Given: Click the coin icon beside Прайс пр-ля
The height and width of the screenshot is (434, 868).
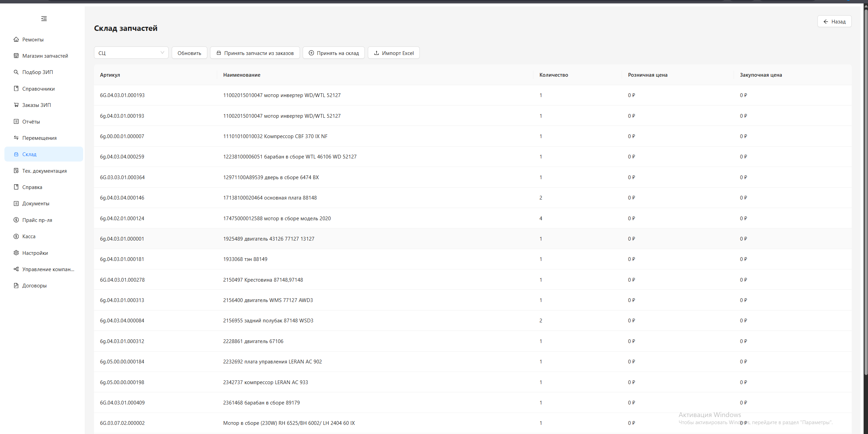Looking at the screenshot, I should 16,220.
